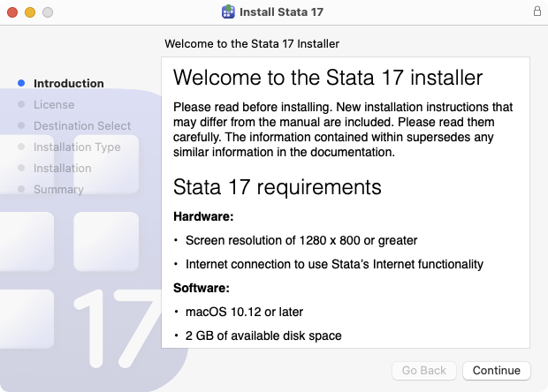Click the Software section label
Image resolution: width=548 pixels, height=392 pixels.
(200, 288)
